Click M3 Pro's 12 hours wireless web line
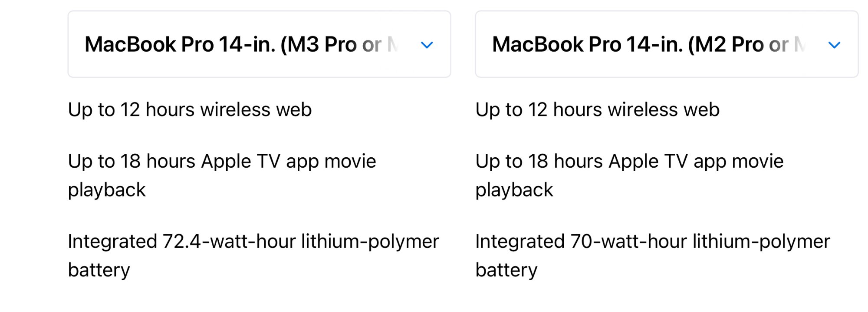 tap(190, 110)
